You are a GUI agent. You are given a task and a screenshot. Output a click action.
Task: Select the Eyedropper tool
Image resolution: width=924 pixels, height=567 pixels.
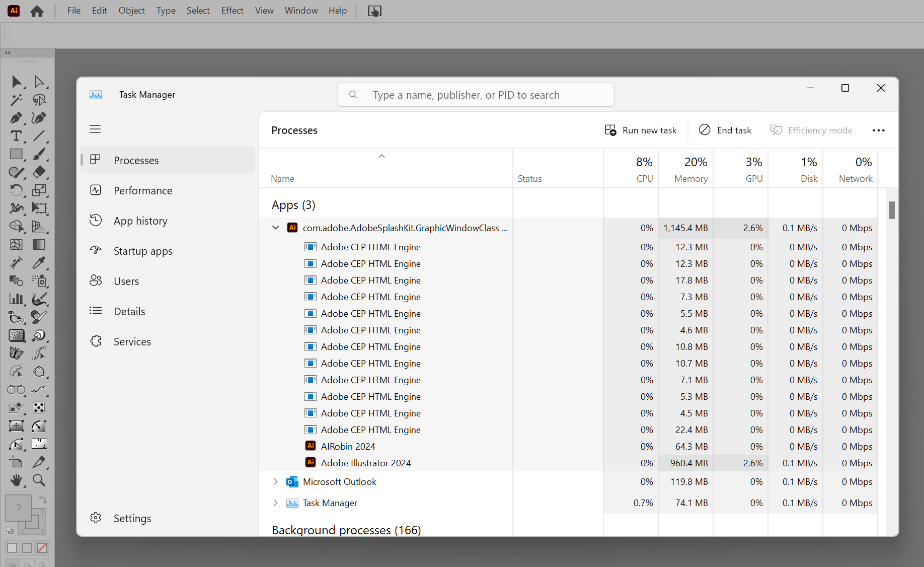coord(39,263)
